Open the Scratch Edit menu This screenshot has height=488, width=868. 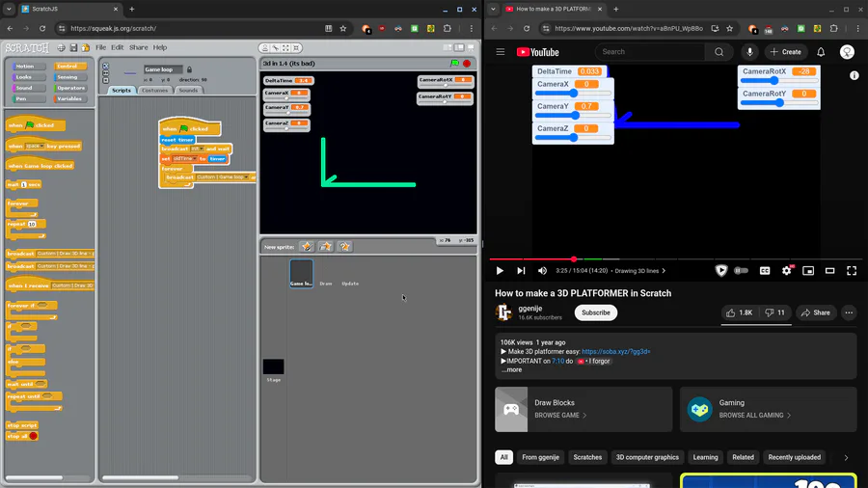click(118, 47)
